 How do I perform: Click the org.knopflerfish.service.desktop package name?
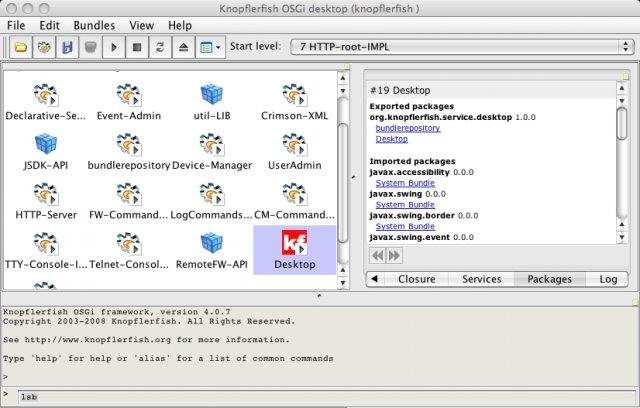pos(440,117)
